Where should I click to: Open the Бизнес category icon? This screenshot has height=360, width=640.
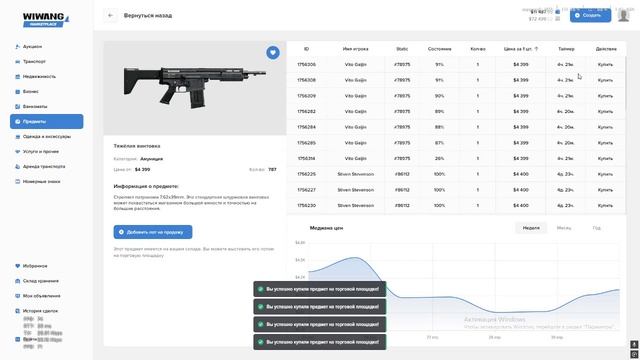(x=18, y=92)
